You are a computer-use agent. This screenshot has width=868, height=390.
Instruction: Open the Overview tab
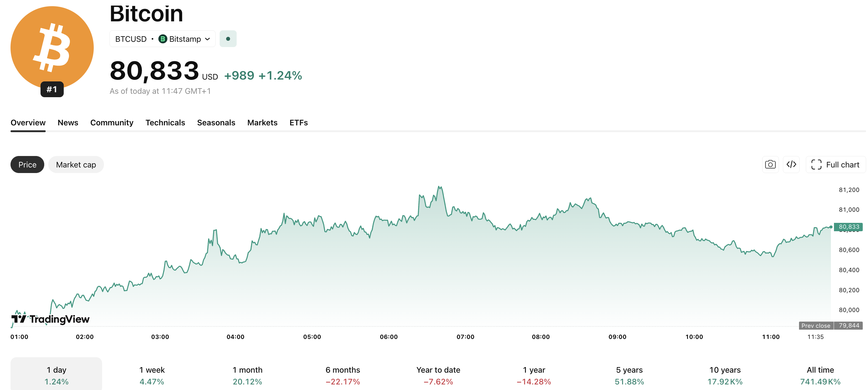[28, 123]
